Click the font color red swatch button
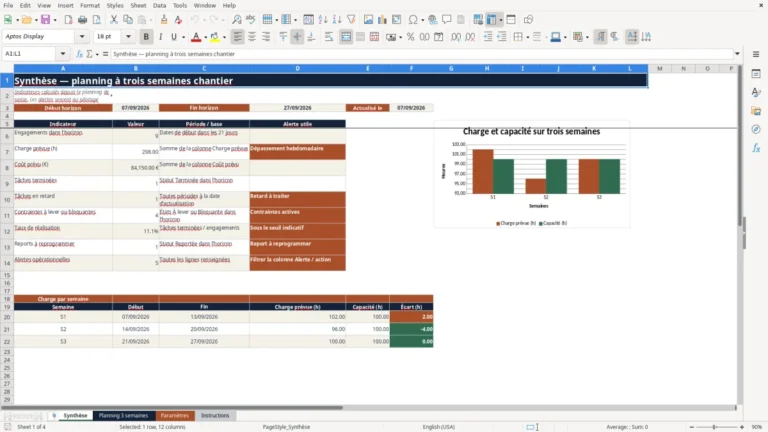This screenshot has height=432, width=768. pos(196,37)
